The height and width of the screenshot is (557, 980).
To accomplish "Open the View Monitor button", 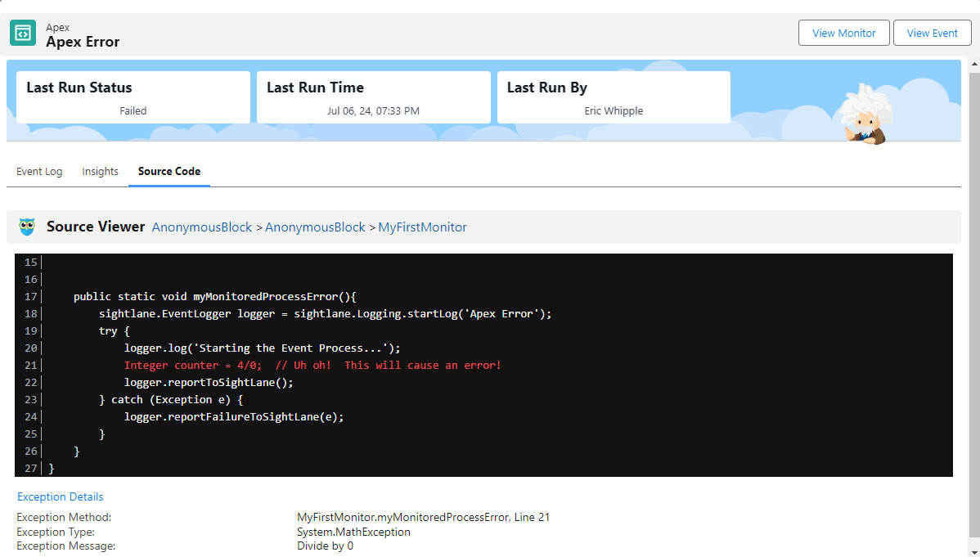I will pos(843,34).
